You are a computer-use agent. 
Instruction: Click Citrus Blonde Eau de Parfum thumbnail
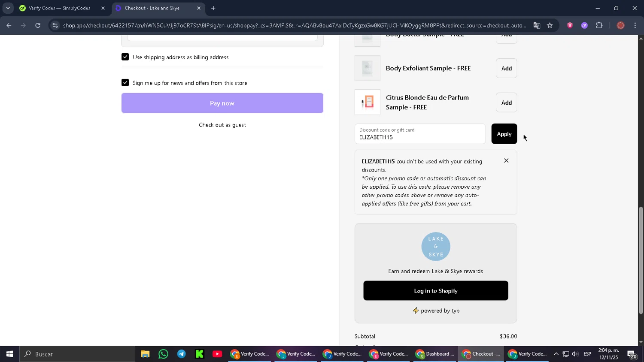pos(368,103)
